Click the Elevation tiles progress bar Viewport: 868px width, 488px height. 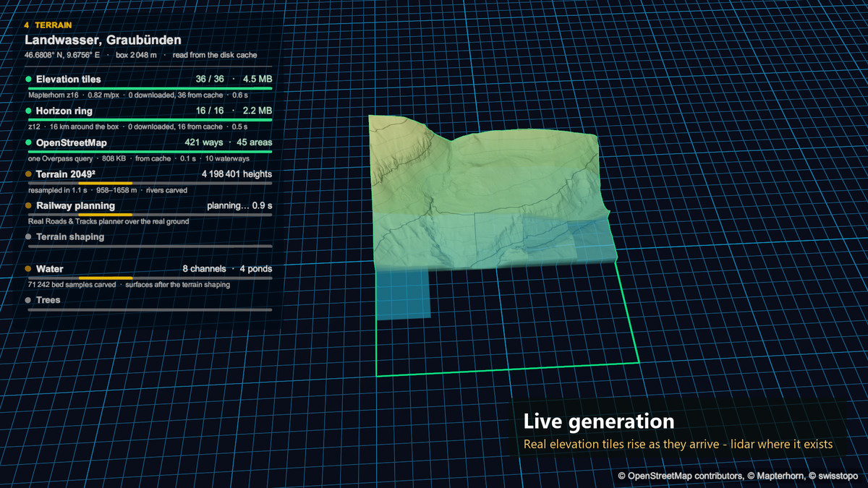coord(150,88)
